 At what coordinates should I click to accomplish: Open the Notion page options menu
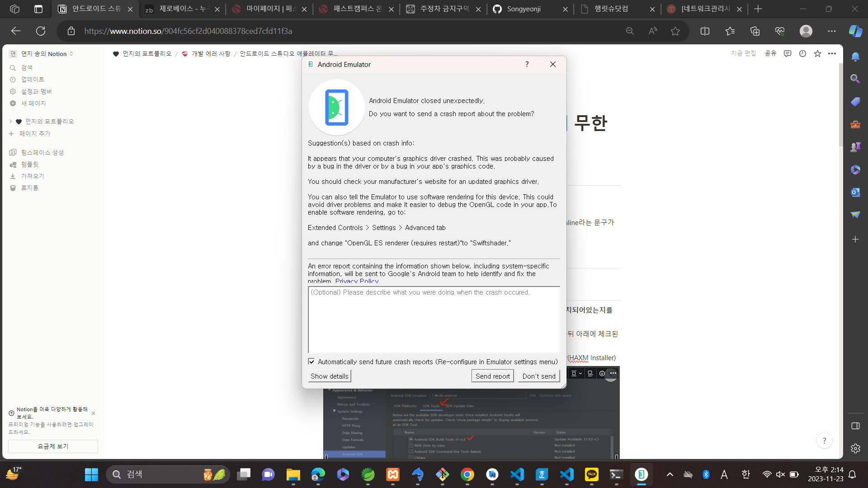coord(832,53)
